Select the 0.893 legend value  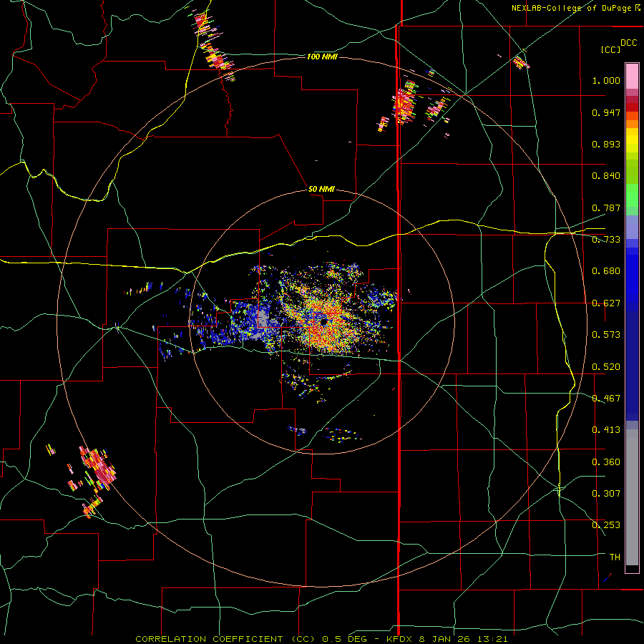[x=606, y=144]
